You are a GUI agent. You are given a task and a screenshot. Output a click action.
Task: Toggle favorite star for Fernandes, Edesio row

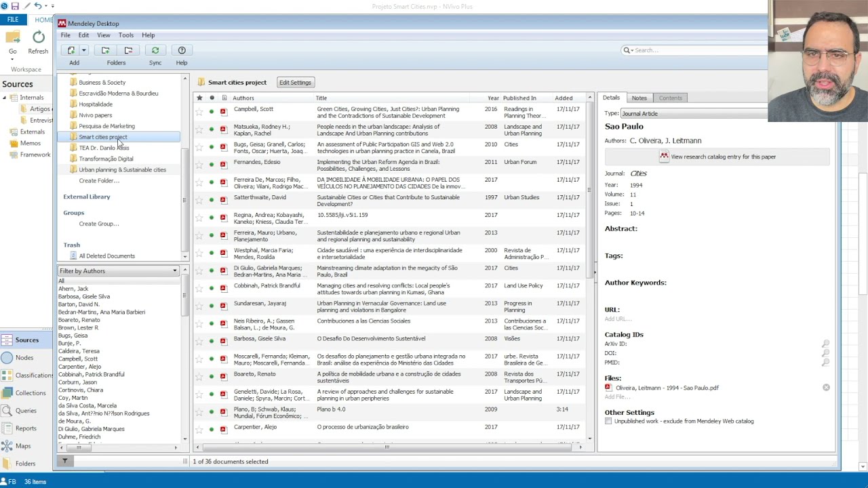[199, 165]
